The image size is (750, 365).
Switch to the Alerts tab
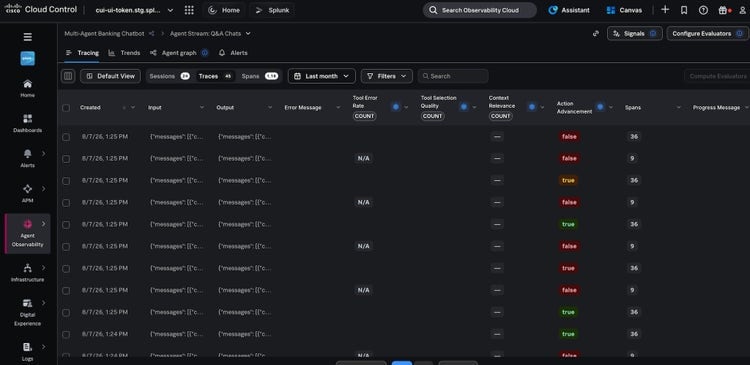[233, 53]
